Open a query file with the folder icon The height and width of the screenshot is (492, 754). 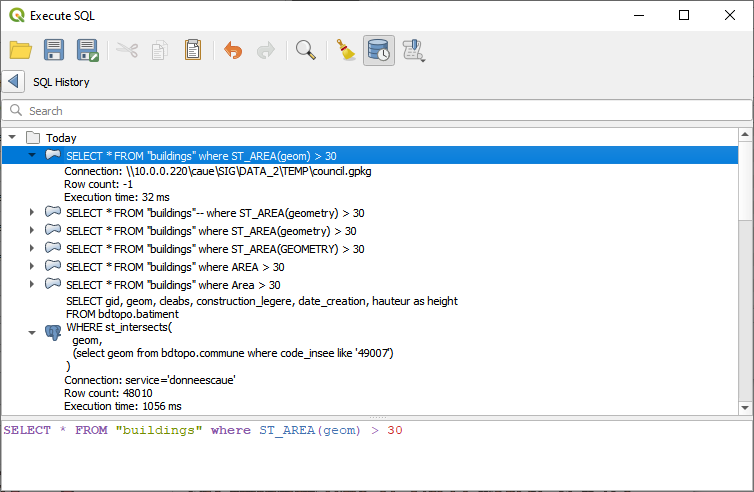tap(20, 50)
